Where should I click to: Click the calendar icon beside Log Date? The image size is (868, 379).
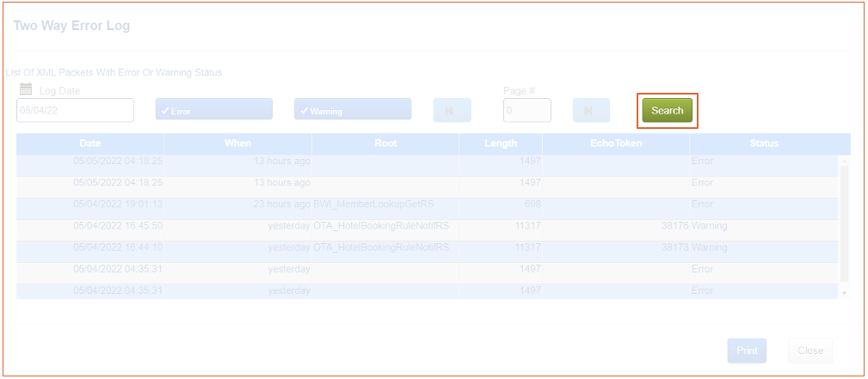click(26, 90)
